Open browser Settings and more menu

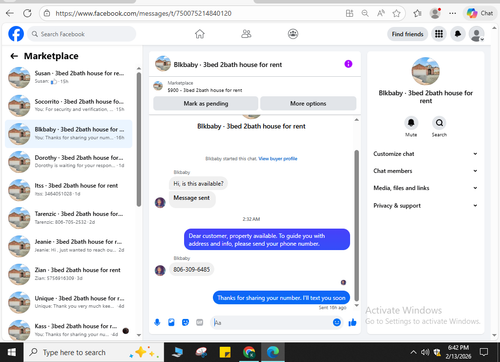[452, 13]
